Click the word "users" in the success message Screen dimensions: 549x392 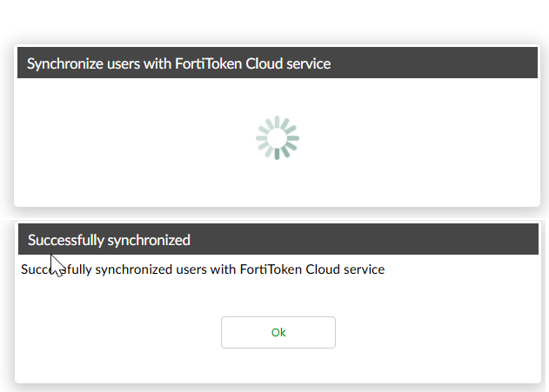(189, 269)
